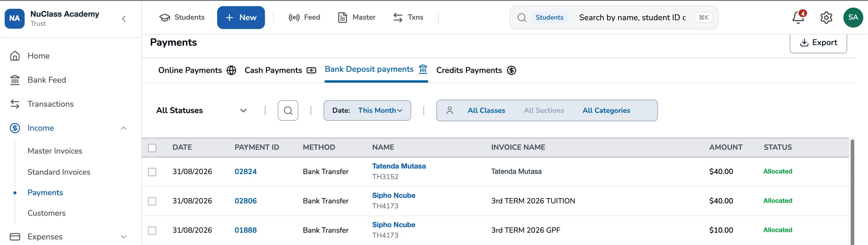868x245 pixels.
Task: Click the New button
Action: [x=241, y=17]
